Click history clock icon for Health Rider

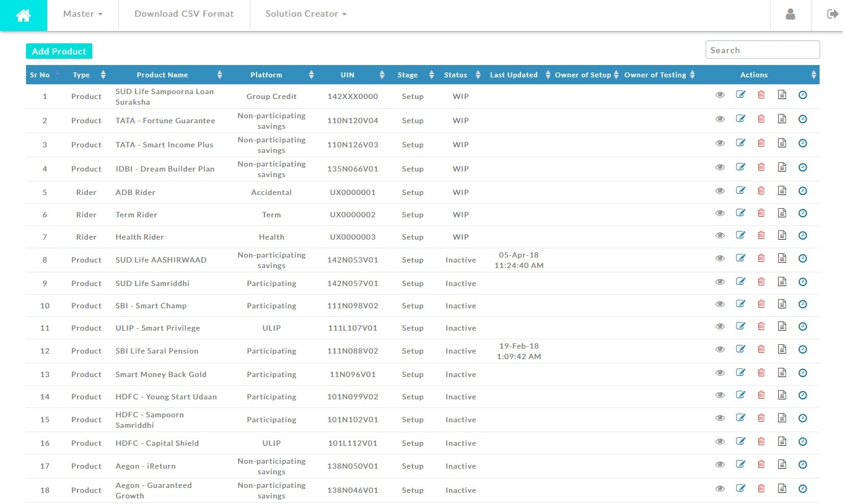(803, 235)
